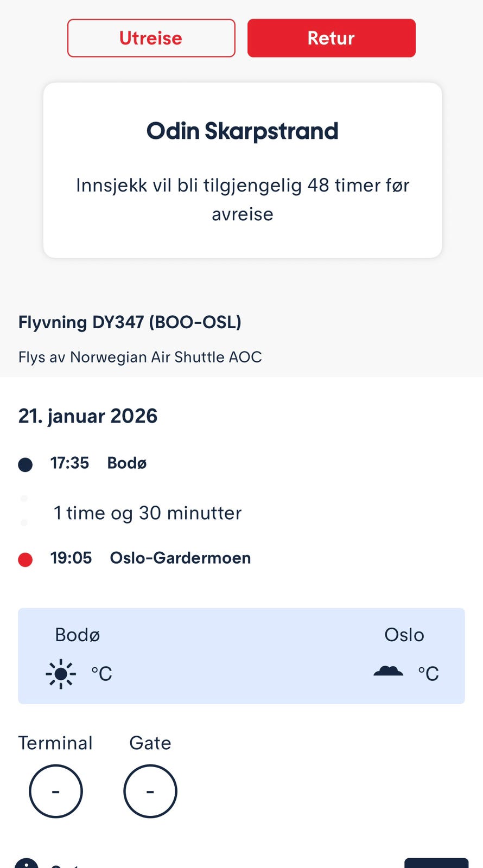
Task: Tap the sun weather icon for Bodø
Action: pyautogui.click(x=61, y=674)
